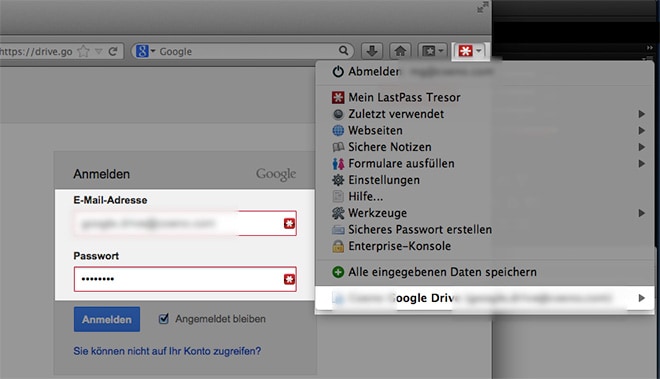Expand the Webseiten submenu arrow
This screenshot has height=379, width=660.
point(641,130)
